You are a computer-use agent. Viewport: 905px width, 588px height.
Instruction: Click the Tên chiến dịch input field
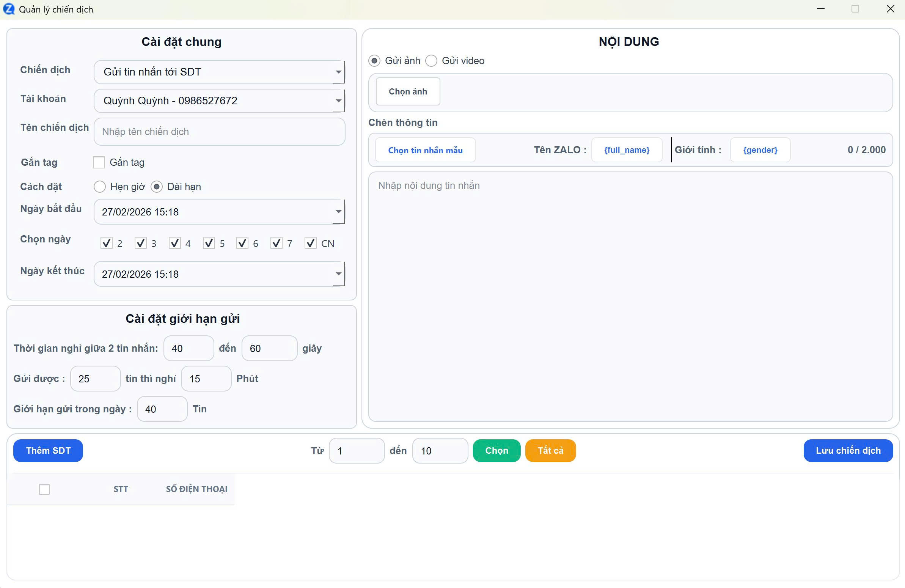click(x=219, y=132)
